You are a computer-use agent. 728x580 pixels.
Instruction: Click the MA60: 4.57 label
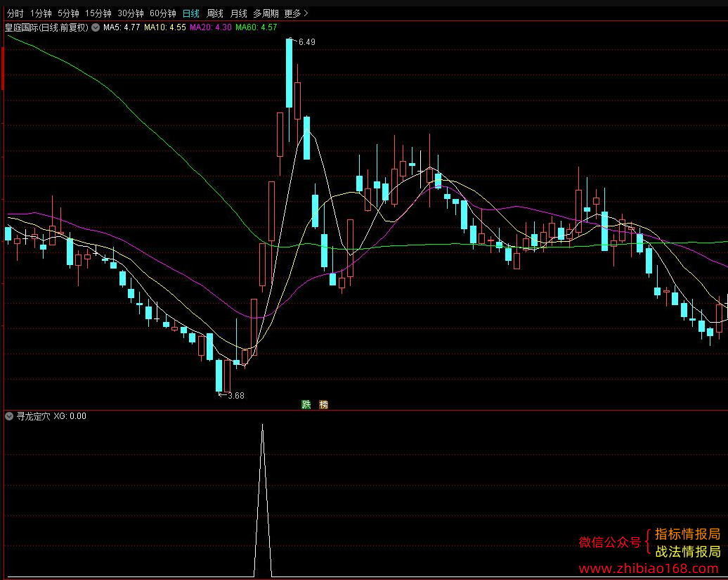(256, 27)
